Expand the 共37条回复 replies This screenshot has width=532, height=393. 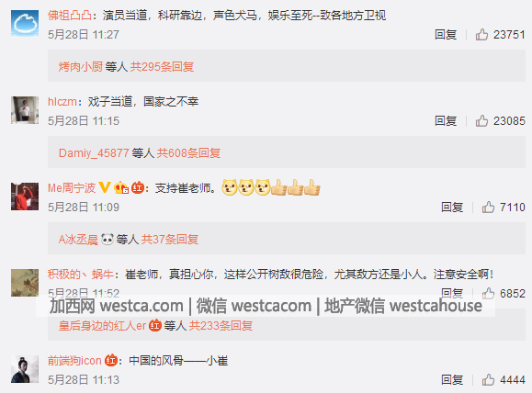170,240
